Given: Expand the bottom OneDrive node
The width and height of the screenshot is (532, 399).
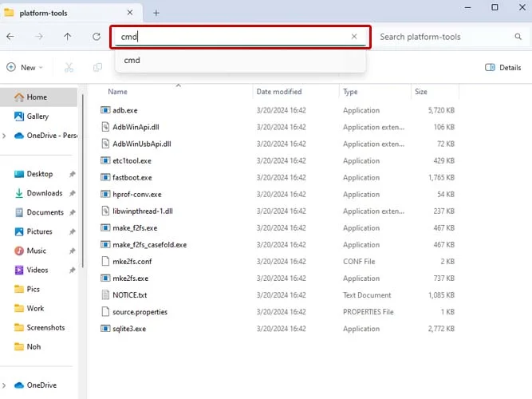Looking at the screenshot, I should point(4,385).
